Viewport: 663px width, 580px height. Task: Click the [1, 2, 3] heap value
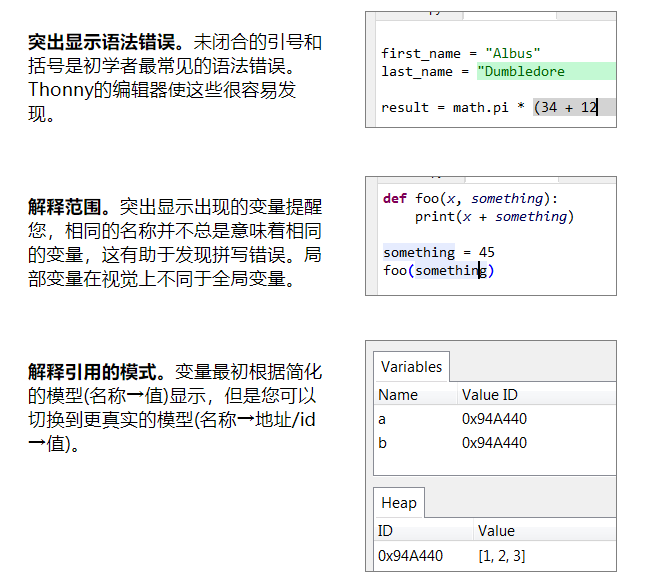[501, 555]
